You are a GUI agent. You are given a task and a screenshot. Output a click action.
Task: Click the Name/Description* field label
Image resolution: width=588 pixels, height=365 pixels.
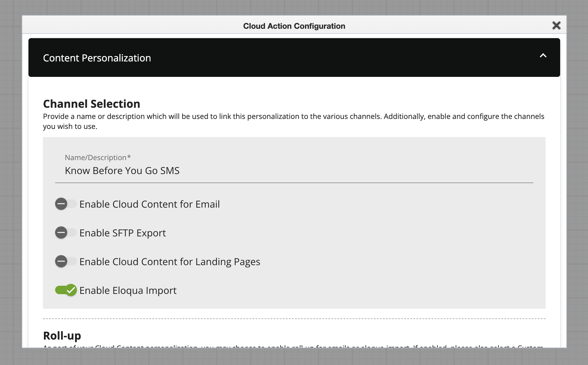click(97, 157)
